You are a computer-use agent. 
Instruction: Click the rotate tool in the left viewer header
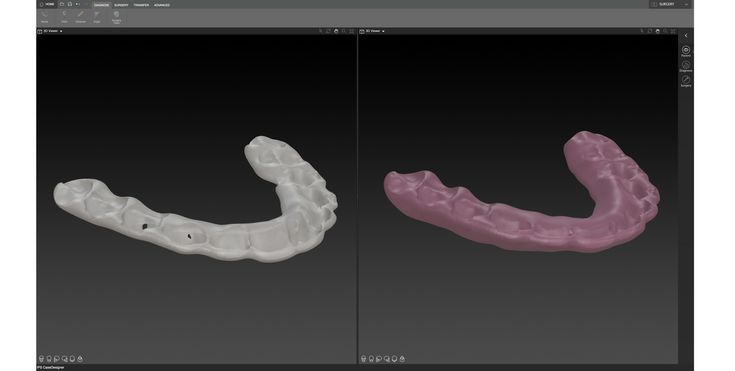click(x=328, y=31)
